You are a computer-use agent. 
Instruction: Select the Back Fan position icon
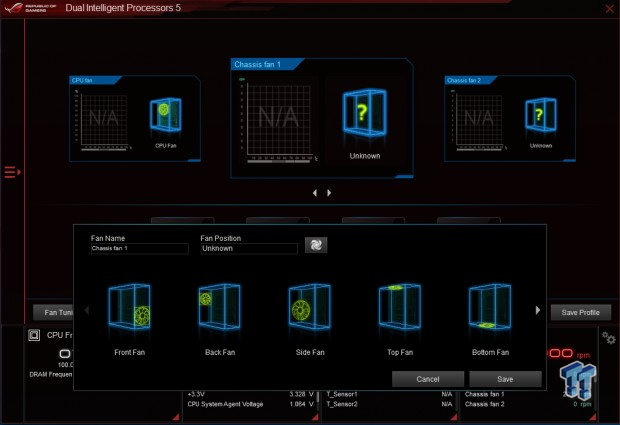tap(219, 307)
